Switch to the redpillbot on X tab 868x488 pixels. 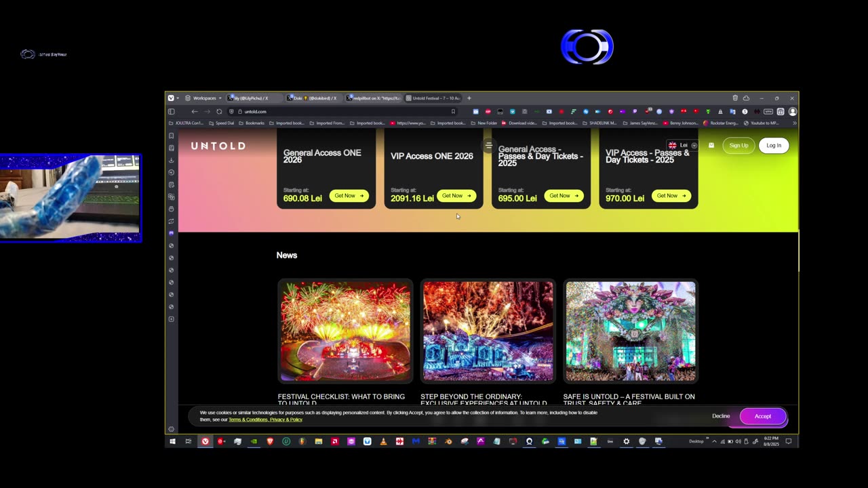(374, 98)
